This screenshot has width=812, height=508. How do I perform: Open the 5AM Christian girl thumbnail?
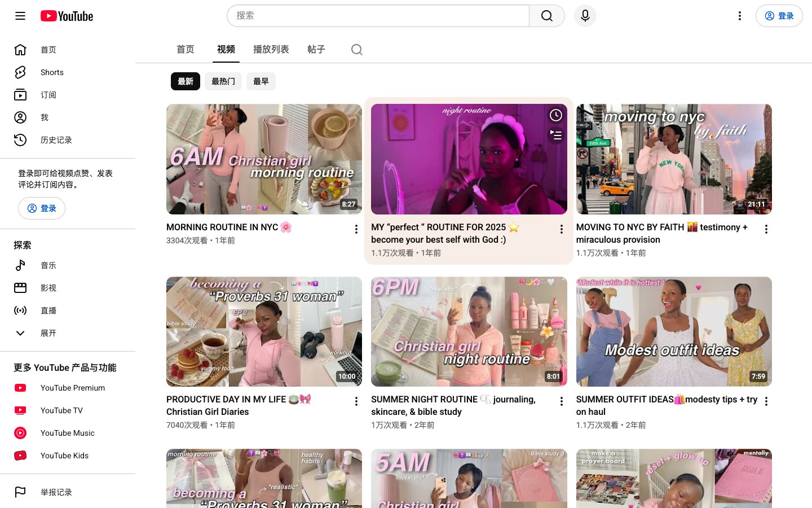[x=469, y=478]
